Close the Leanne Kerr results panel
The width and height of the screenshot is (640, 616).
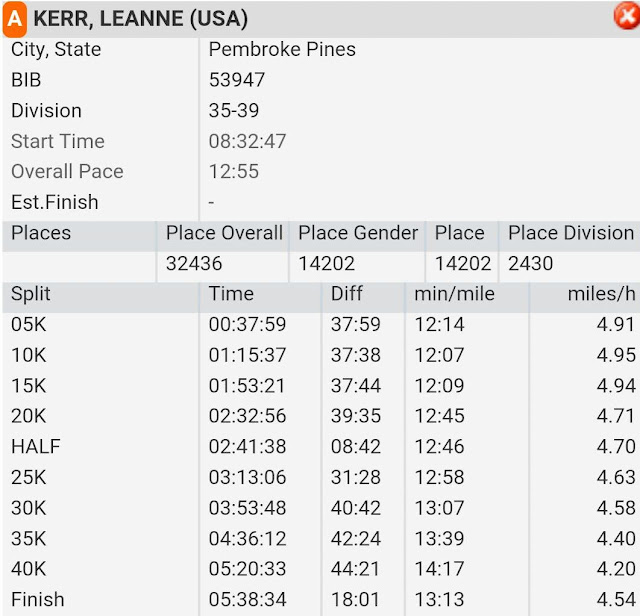(x=627, y=16)
